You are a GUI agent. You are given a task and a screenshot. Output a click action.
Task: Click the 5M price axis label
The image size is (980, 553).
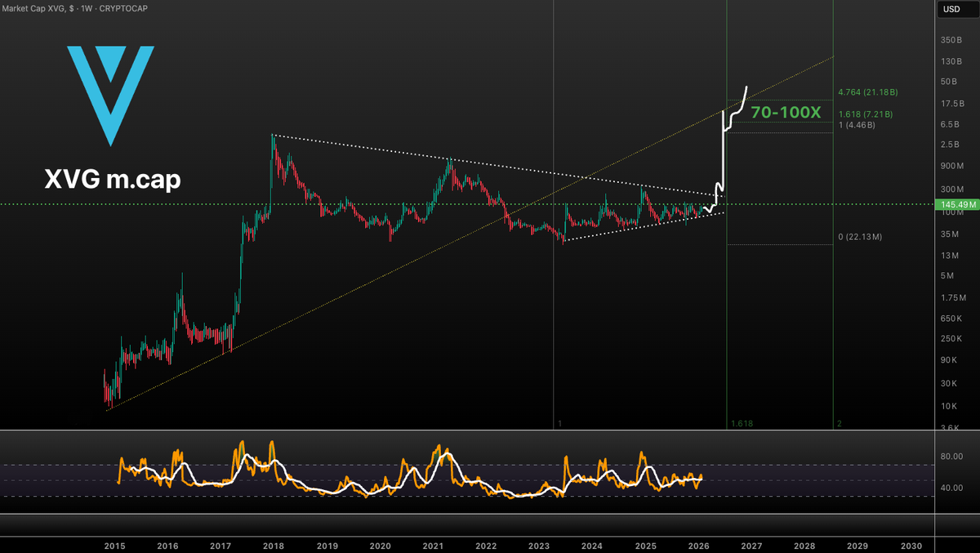pos(947,275)
